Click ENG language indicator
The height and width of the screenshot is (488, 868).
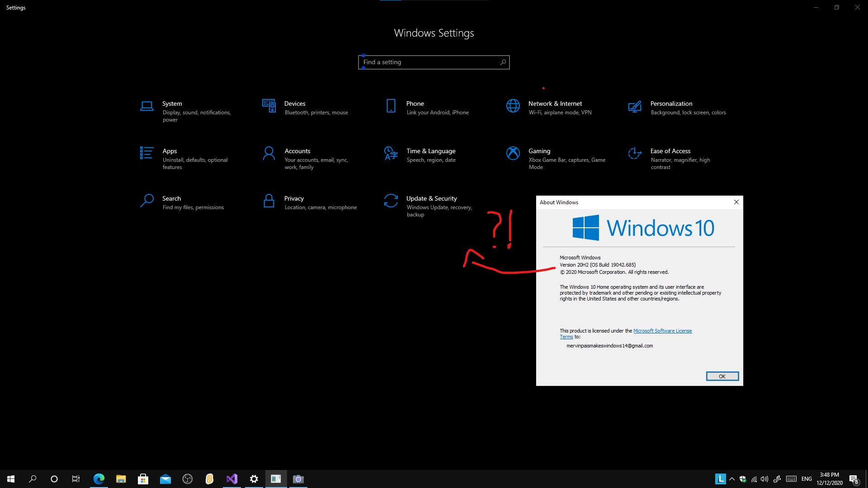click(807, 479)
